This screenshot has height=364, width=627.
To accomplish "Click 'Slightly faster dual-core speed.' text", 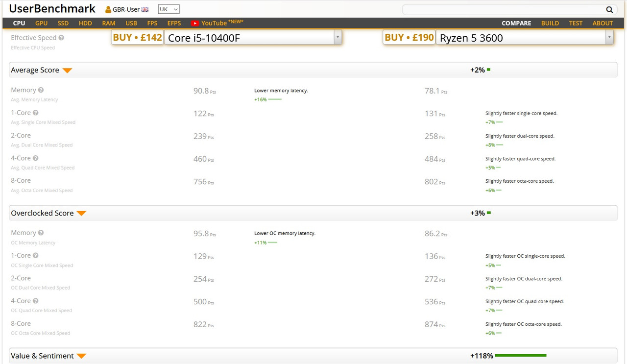I will [x=520, y=136].
